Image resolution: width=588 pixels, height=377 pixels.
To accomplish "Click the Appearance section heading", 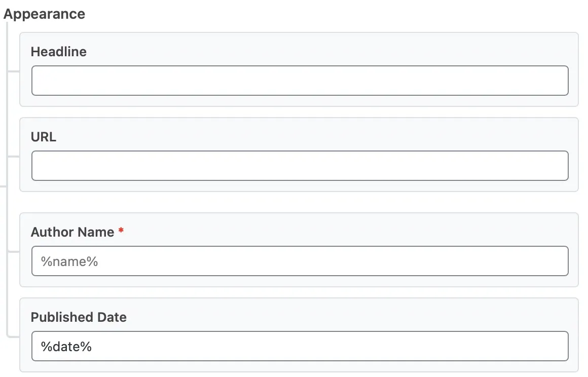I will [x=45, y=14].
